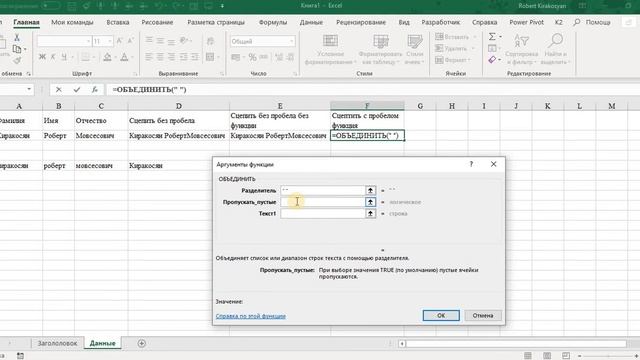Open the Формулы ribbon tab
The height and width of the screenshot is (360, 640).
[x=273, y=22]
